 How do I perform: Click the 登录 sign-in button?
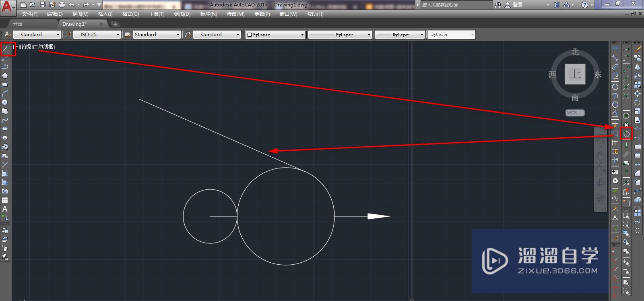[514, 5]
